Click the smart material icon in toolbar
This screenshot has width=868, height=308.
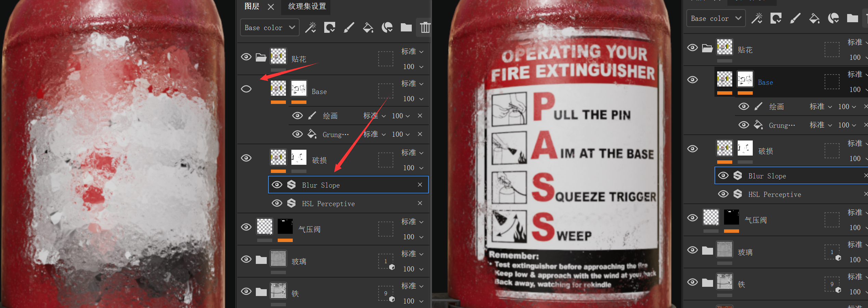pyautogui.click(x=387, y=27)
